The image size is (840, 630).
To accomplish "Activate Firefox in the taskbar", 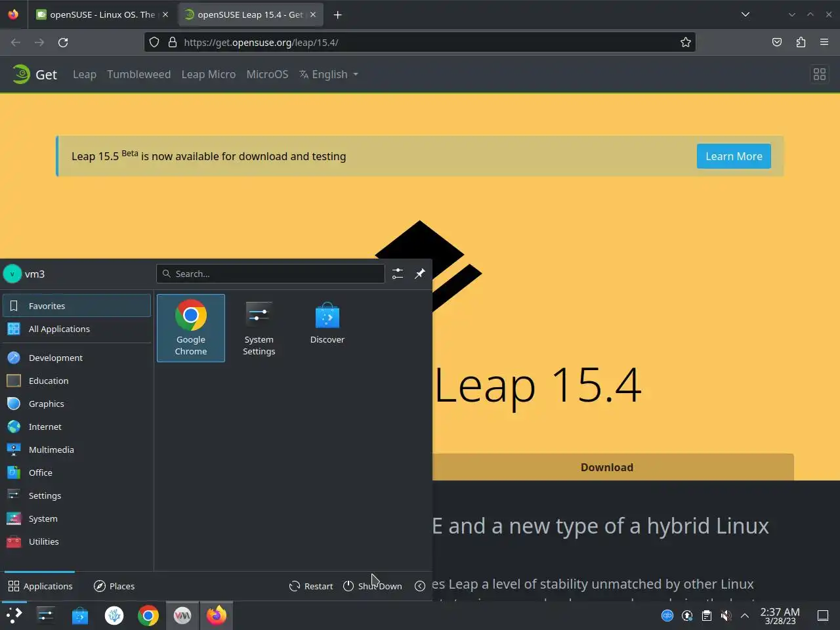I will click(x=217, y=615).
